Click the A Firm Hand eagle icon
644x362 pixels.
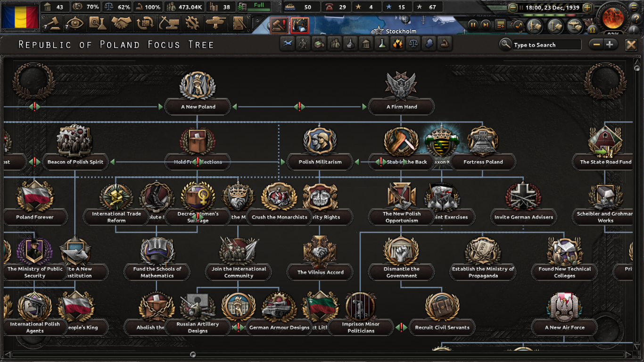[x=401, y=86]
